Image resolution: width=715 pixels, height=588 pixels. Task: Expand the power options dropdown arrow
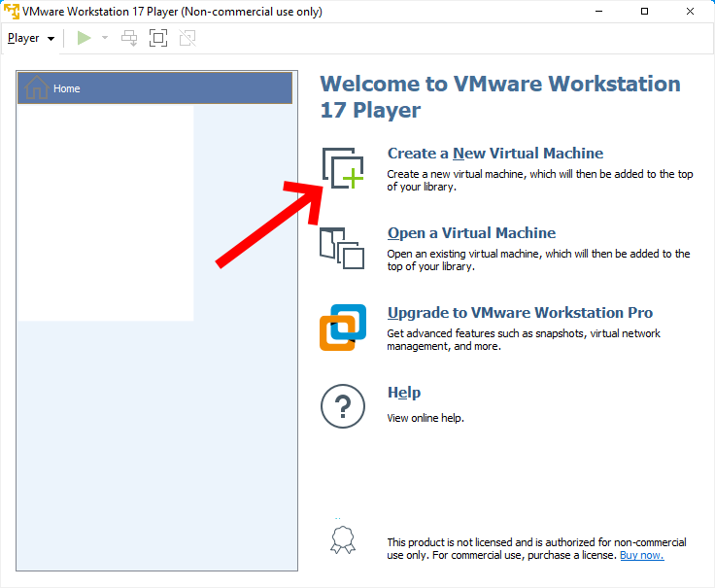coord(105,38)
